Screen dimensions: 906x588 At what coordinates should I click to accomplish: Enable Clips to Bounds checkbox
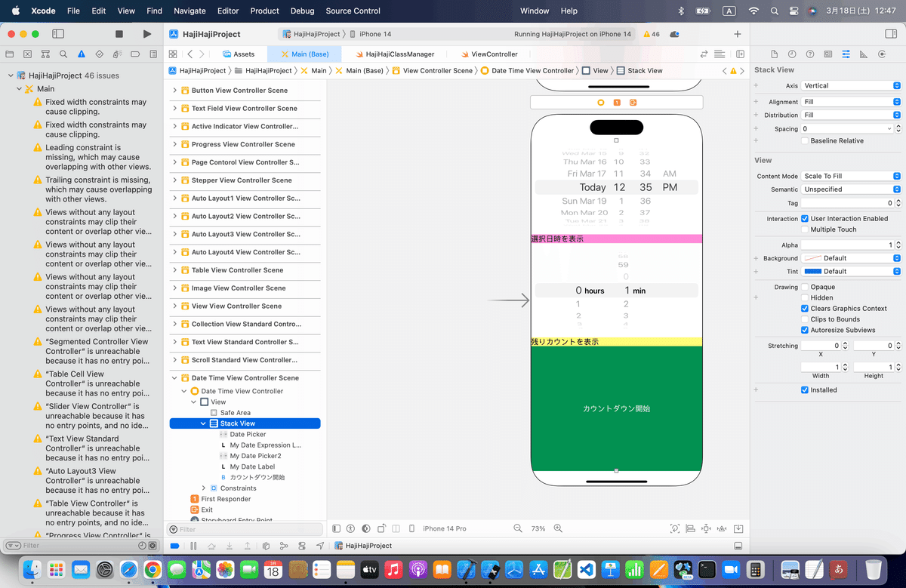(805, 319)
